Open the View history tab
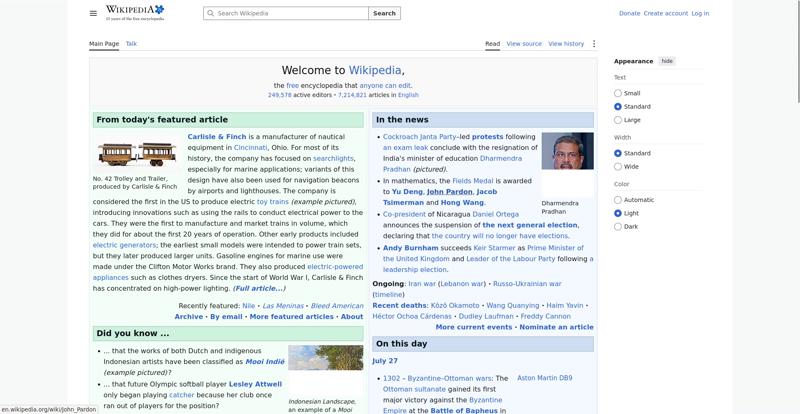This screenshot has width=800, height=414. [x=566, y=44]
